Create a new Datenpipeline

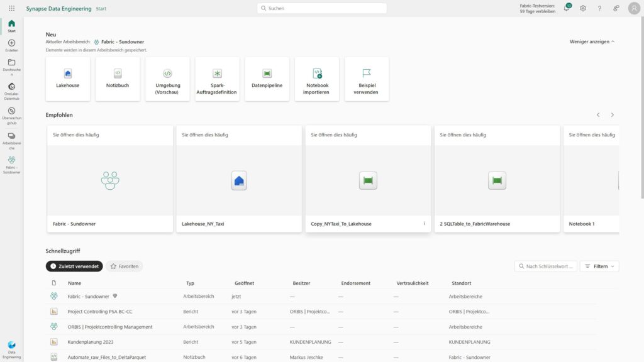click(x=267, y=79)
